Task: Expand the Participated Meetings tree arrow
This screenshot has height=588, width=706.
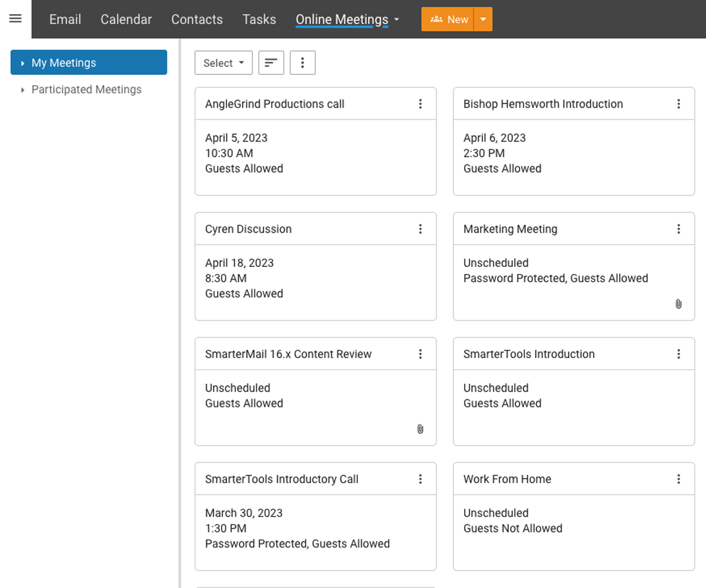Action: click(22, 90)
